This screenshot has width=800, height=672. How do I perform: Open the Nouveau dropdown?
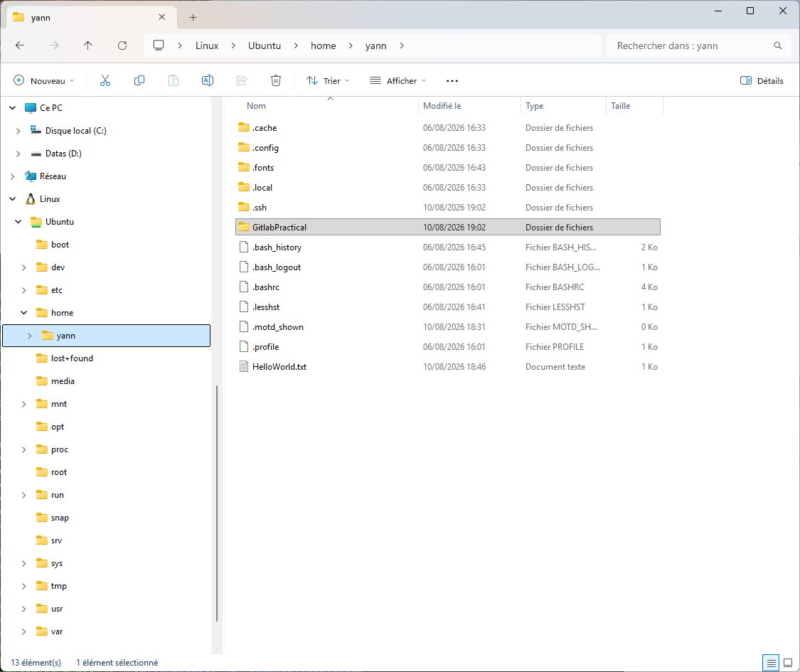click(x=44, y=80)
